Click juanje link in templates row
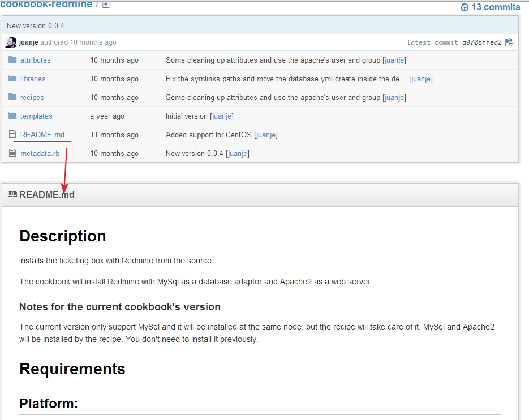The width and height of the screenshot is (529, 420). point(222,116)
